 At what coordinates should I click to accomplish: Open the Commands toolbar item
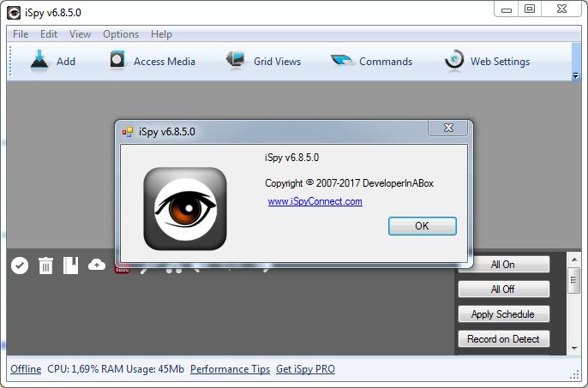click(371, 61)
